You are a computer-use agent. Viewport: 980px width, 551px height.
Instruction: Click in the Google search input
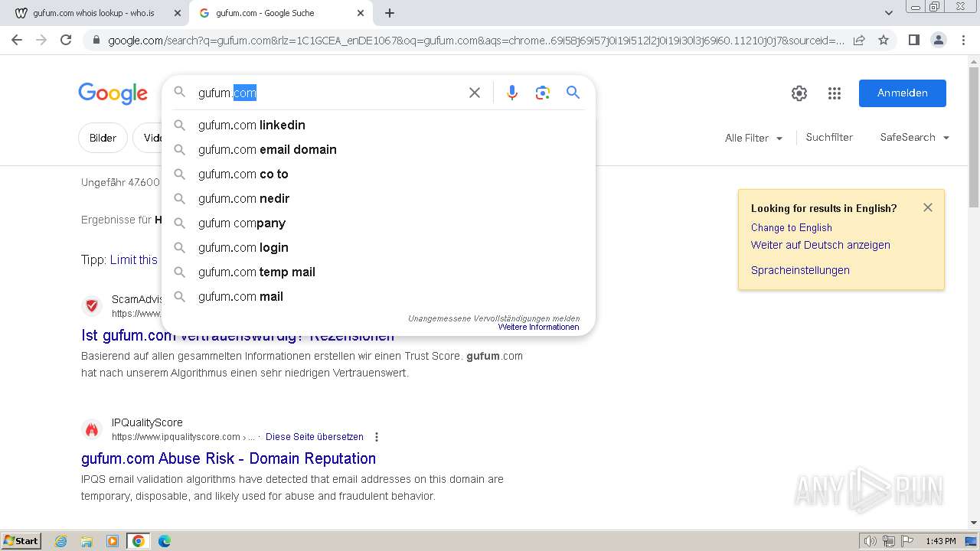(328, 93)
